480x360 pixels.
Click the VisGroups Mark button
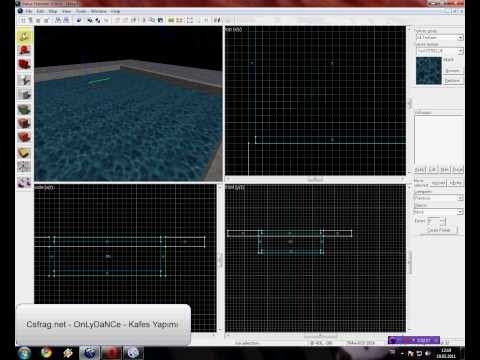pyautogui.click(x=444, y=170)
